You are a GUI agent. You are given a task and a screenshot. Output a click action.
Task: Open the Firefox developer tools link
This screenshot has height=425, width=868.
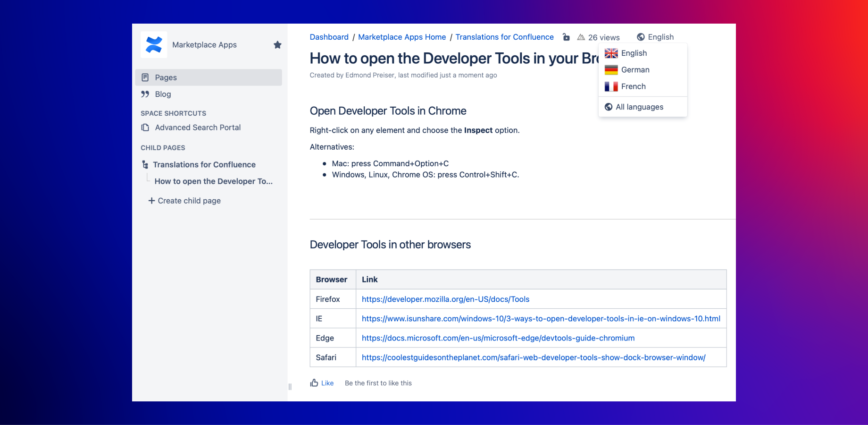pyautogui.click(x=445, y=299)
